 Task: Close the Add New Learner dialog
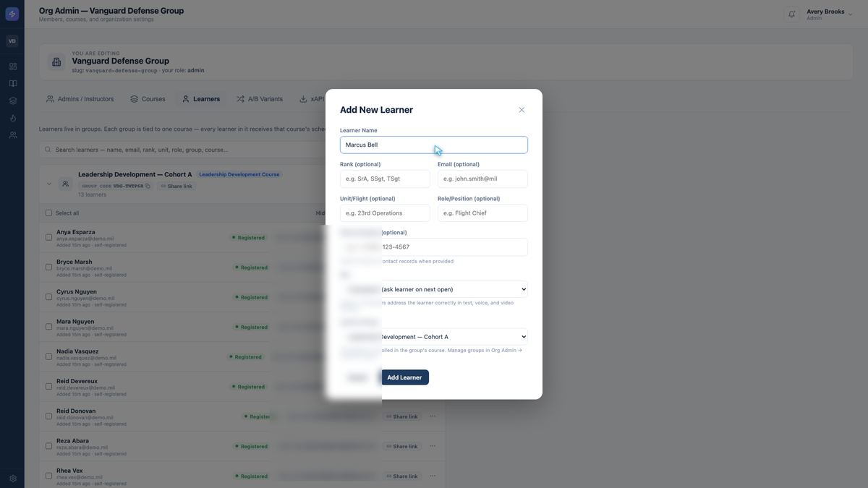pos(522,110)
